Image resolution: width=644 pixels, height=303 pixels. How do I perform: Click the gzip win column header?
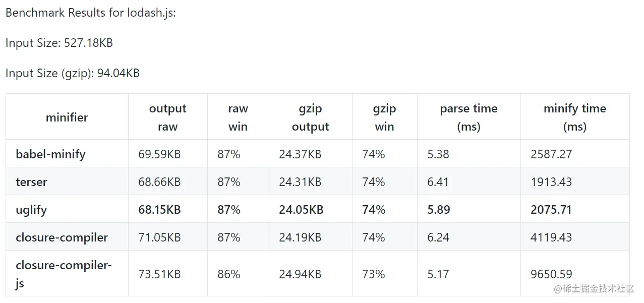[x=384, y=117]
